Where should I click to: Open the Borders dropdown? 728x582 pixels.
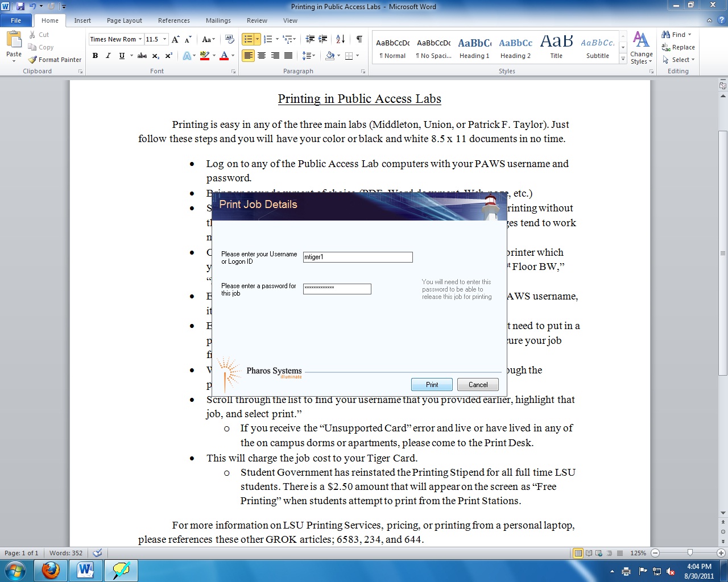pyautogui.click(x=357, y=56)
